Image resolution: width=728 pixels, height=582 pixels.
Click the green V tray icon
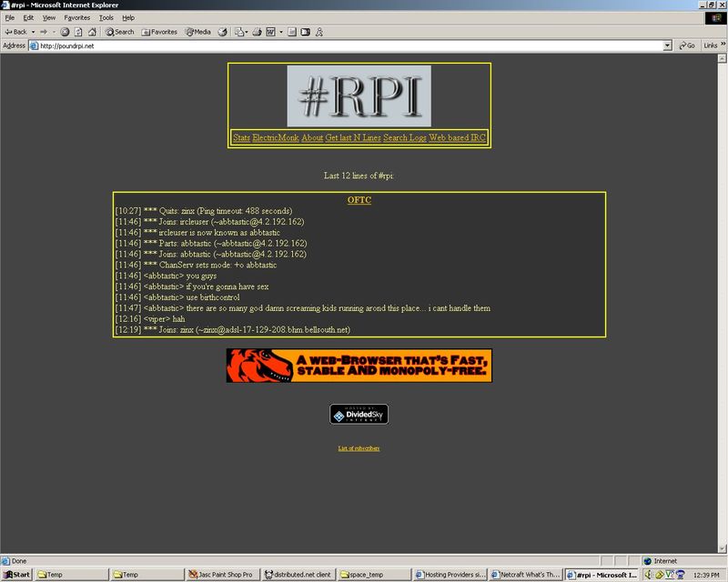point(670,575)
